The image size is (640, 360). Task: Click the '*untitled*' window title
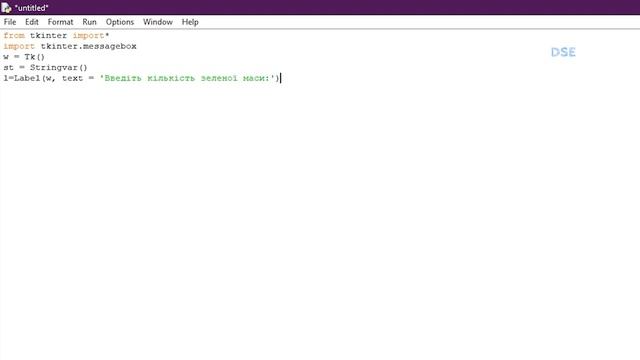pos(31,8)
